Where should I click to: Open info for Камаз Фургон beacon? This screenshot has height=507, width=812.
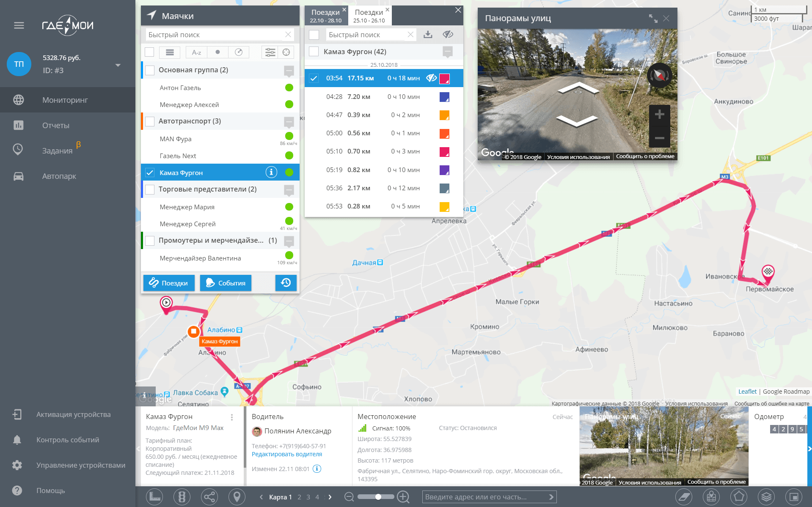click(x=271, y=173)
